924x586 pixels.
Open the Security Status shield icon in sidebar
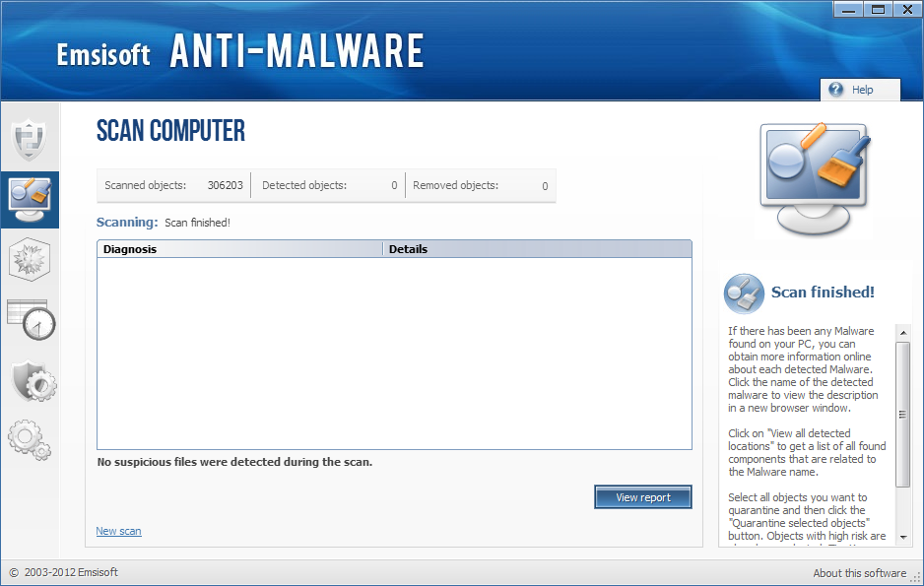pos(30,139)
